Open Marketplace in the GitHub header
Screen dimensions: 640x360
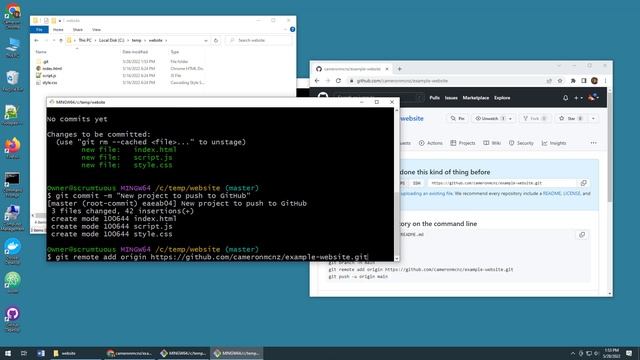point(476,98)
